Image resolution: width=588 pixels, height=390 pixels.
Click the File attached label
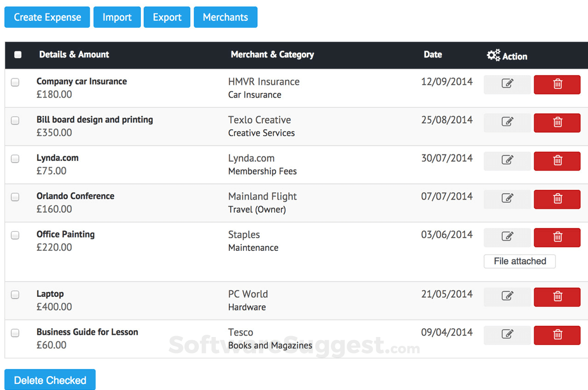pos(520,261)
